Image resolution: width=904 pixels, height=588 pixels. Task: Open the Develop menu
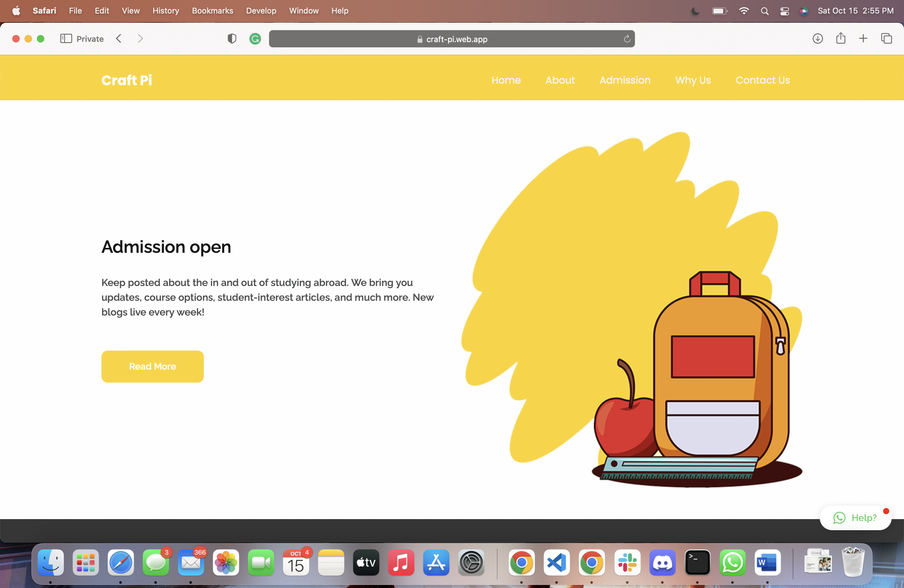point(261,11)
